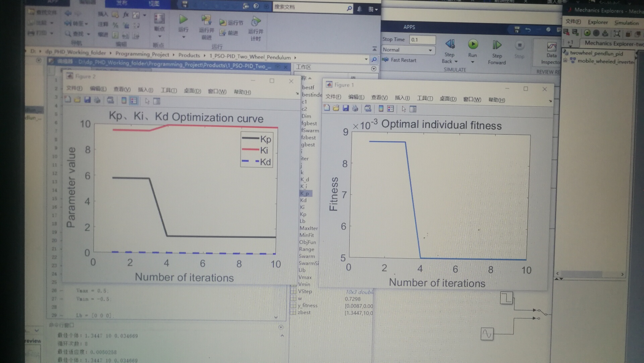Image resolution: width=644 pixels, height=363 pixels.
Task: Click the Insert Legend icon in Figure 1
Action: click(390, 109)
